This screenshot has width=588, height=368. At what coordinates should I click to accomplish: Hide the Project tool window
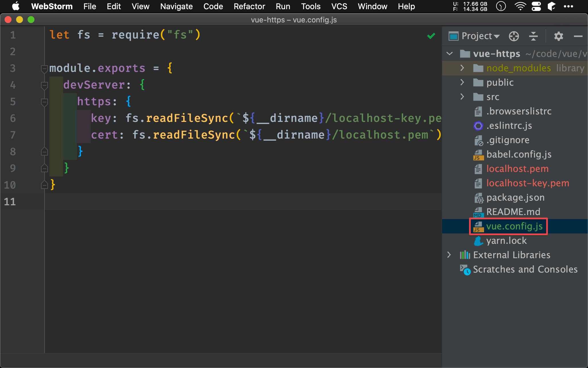click(x=578, y=36)
